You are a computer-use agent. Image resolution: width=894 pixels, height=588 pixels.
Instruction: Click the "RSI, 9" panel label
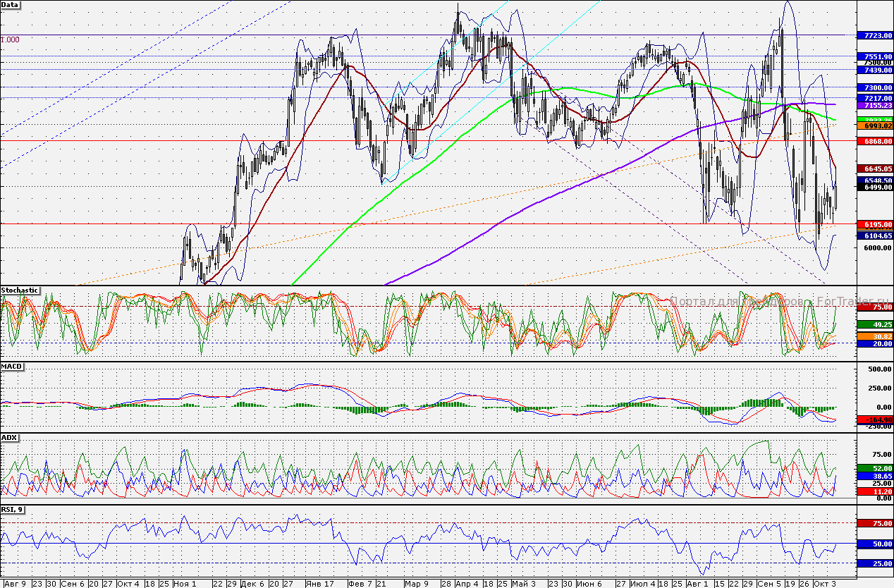tap(13, 510)
